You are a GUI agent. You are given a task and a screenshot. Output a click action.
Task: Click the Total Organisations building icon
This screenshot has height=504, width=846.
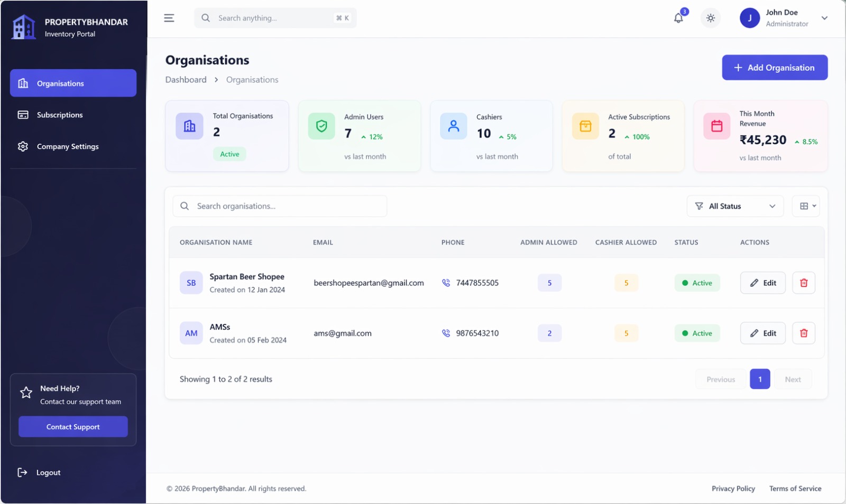[189, 126]
